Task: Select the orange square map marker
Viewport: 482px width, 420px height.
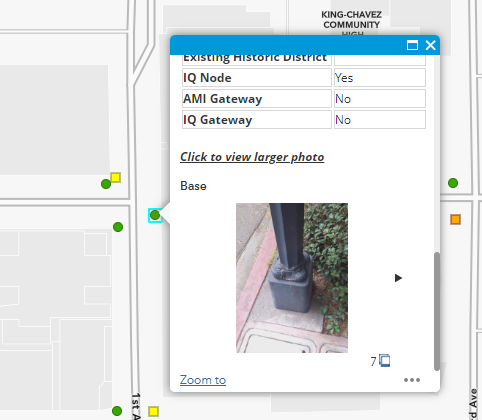Action: (x=455, y=219)
